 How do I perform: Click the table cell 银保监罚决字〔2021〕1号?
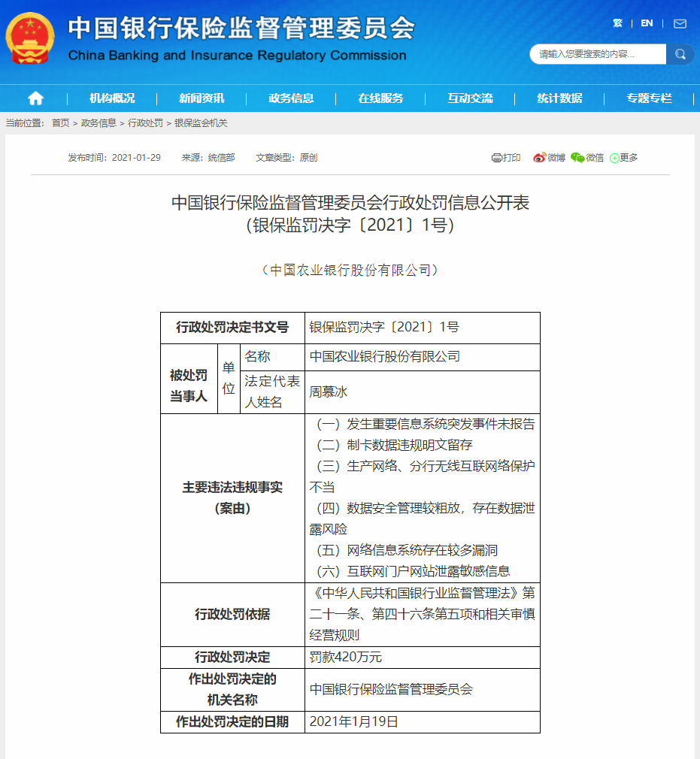coord(423,328)
